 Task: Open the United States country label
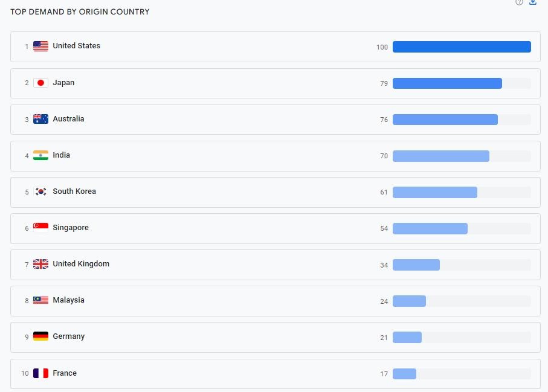click(76, 46)
